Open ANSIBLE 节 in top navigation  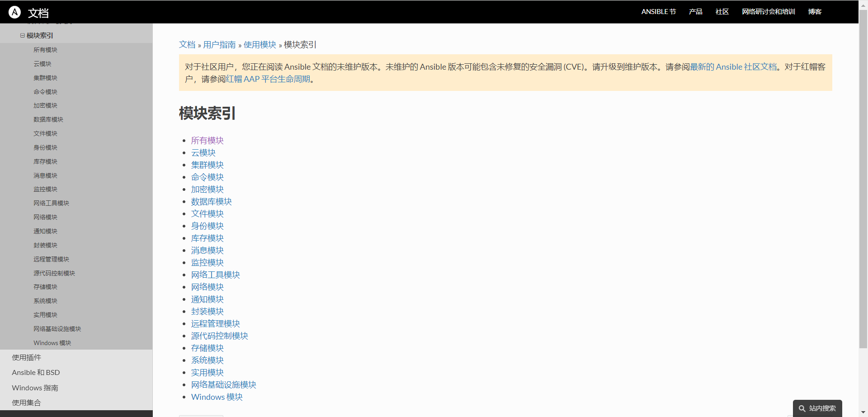pos(658,12)
